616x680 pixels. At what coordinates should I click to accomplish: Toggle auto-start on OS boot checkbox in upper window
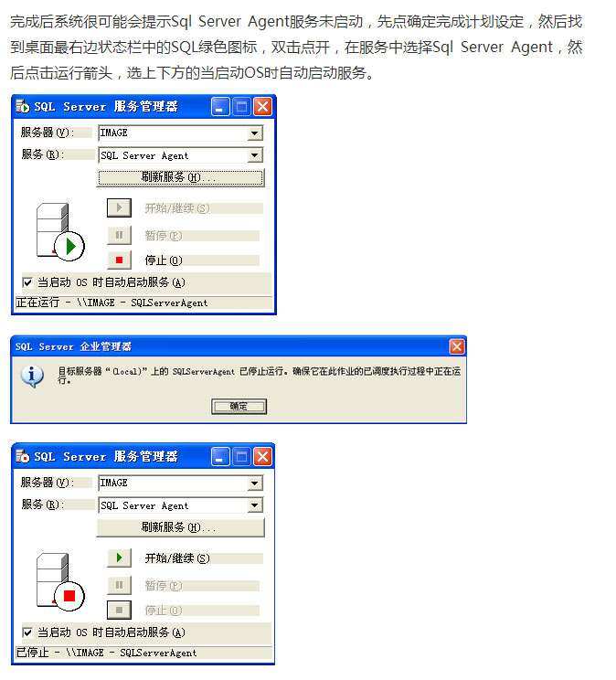coord(27,282)
